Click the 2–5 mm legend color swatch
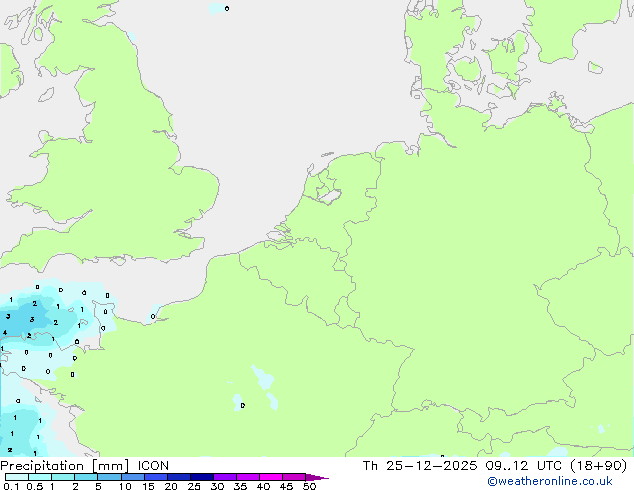 [86, 477]
